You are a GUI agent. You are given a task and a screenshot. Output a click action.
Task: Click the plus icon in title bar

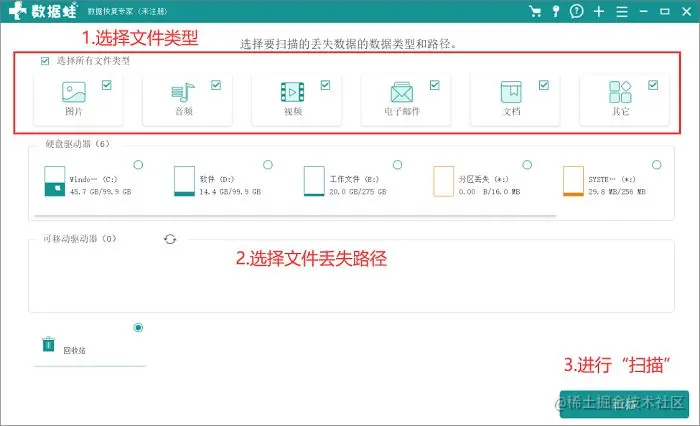tap(599, 11)
